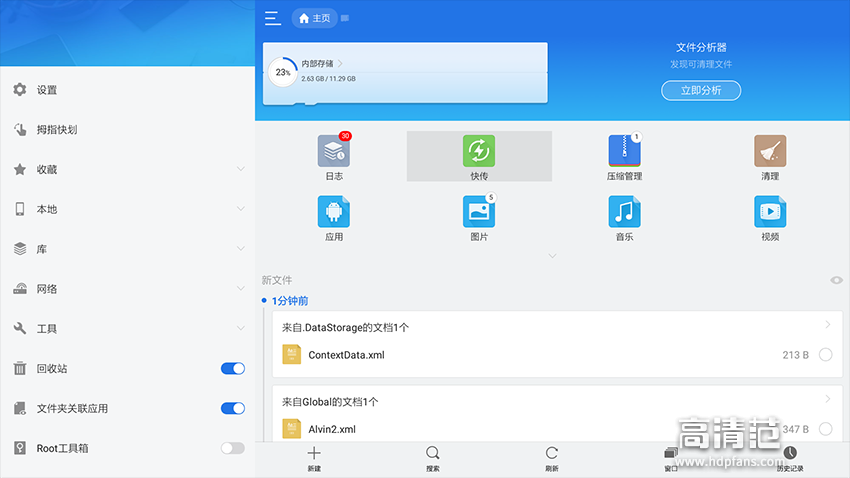The image size is (850, 478).
Task: Click the 回收站 trash icon
Action: tap(20, 369)
